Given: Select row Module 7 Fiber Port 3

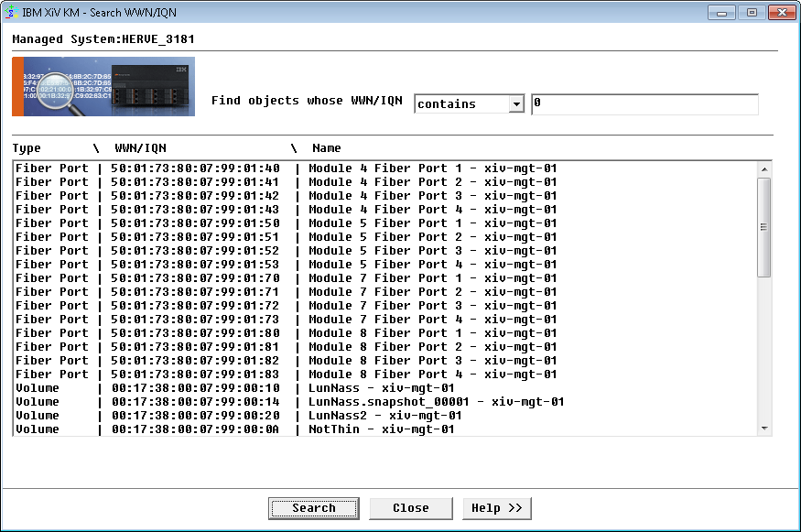Looking at the screenshot, I should pos(385,306).
